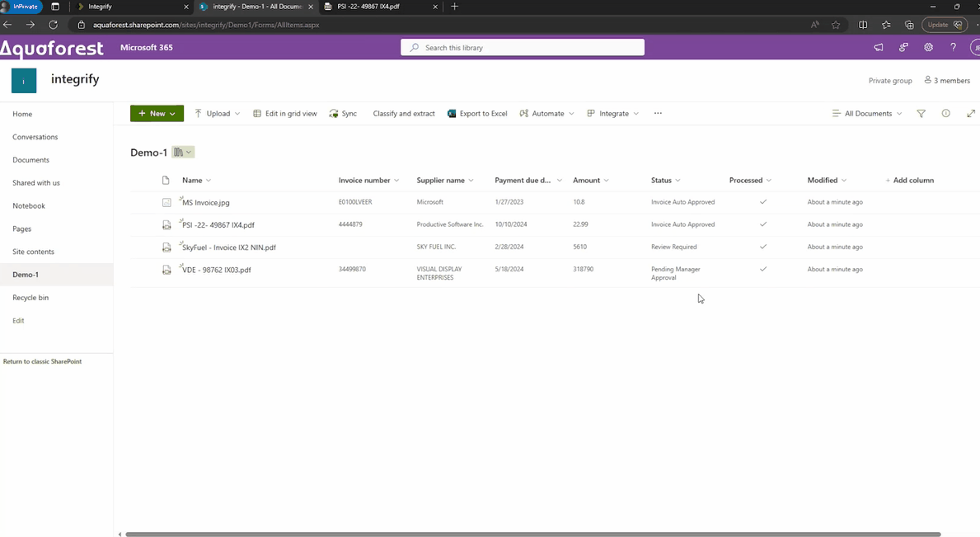This screenshot has height=537, width=980.
Task: Click the Help question mark icon
Action: 953,48
